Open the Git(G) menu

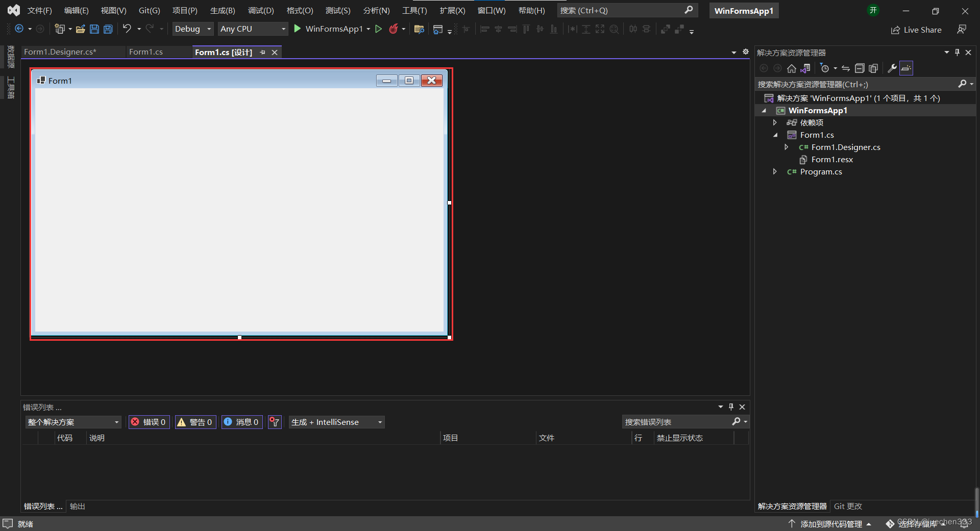(x=149, y=11)
